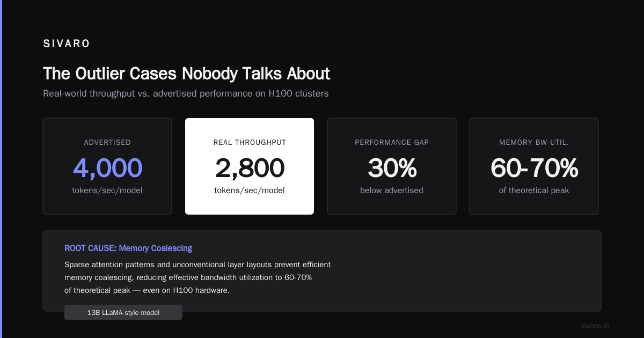Click the purple accent bar at left edge
The height and width of the screenshot is (338, 644).
(1, 169)
